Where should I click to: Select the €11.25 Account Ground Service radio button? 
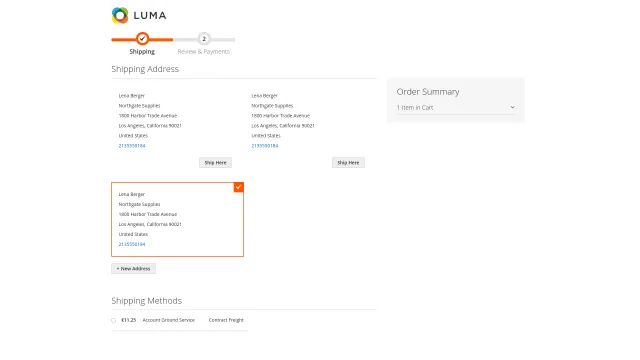point(113,320)
